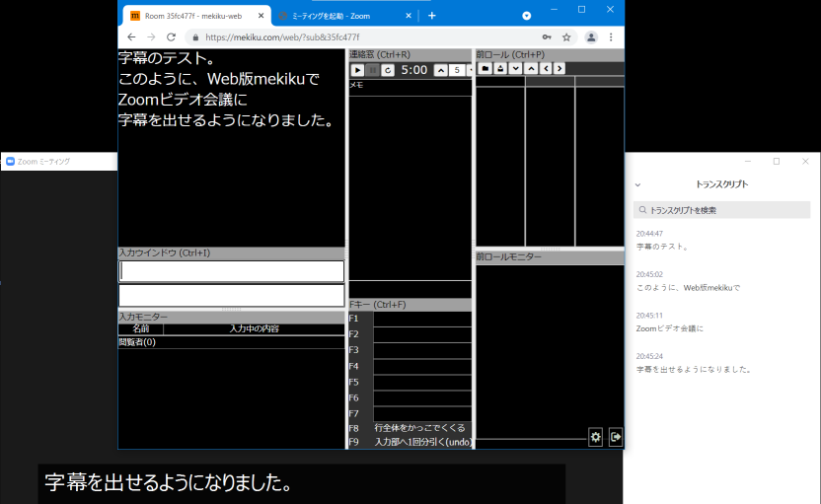
Task: Click the Zoom caption bar at bottom
Action: pos(302,483)
